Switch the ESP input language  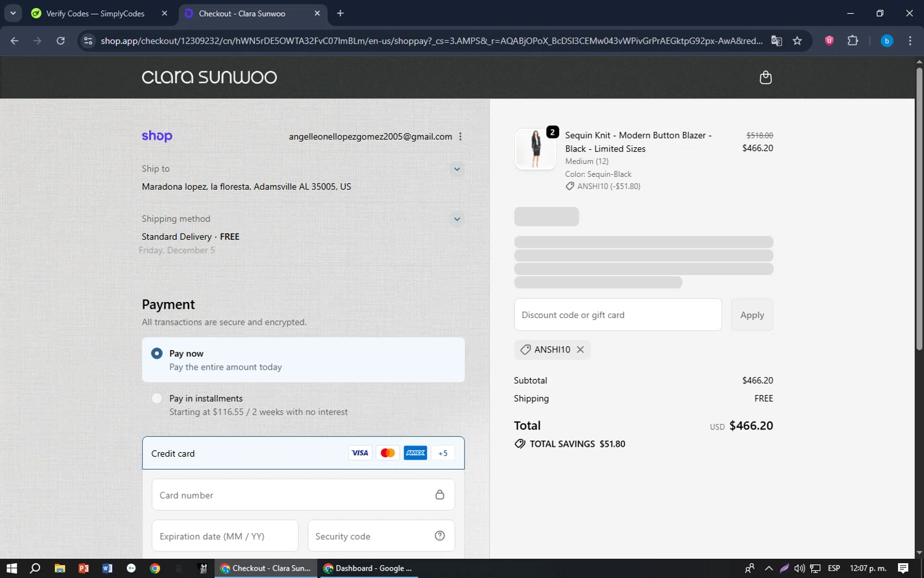click(x=834, y=568)
